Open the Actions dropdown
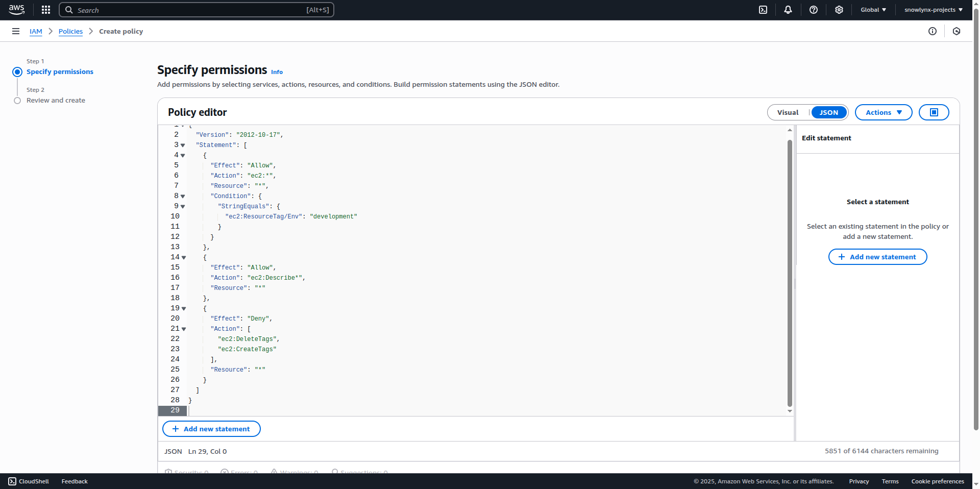The height and width of the screenshot is (489, 980). [x=883, y=112]
